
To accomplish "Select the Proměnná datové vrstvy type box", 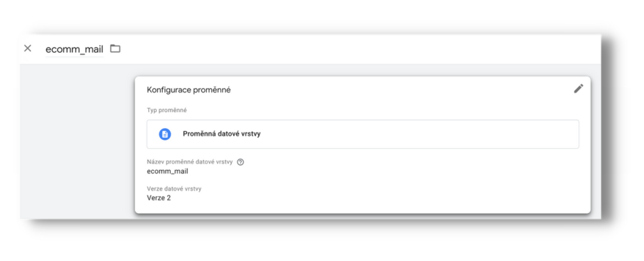I will click(x=363, y=134).
